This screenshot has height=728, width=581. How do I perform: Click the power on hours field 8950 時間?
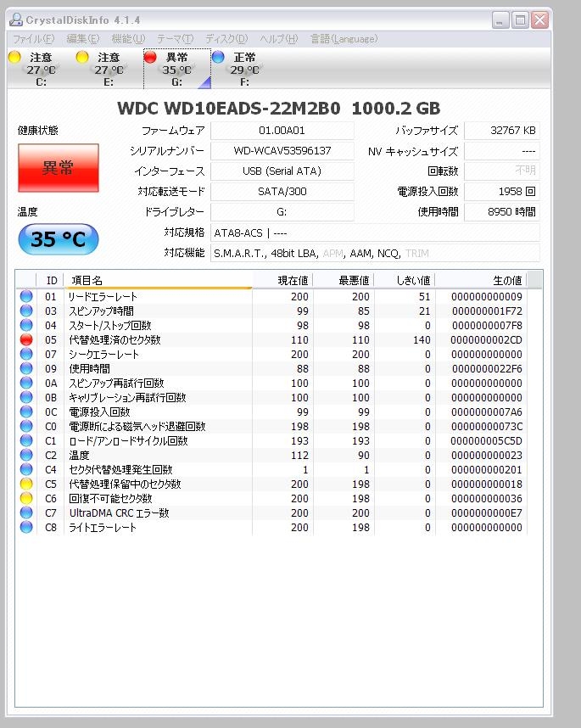coord(502,212)
